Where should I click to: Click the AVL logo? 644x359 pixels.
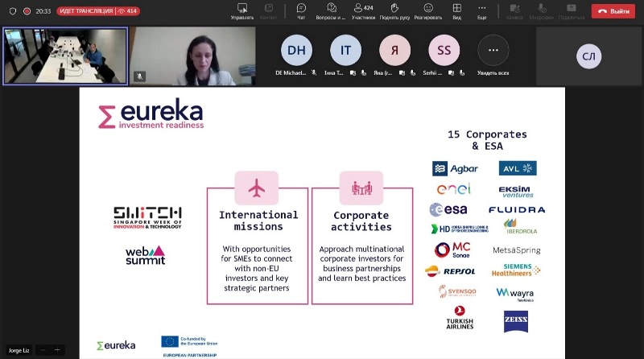coord(518,168)
